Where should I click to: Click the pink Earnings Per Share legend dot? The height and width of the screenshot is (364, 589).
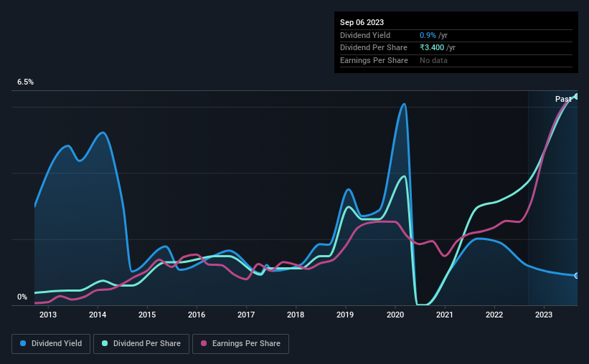[204, 343]
